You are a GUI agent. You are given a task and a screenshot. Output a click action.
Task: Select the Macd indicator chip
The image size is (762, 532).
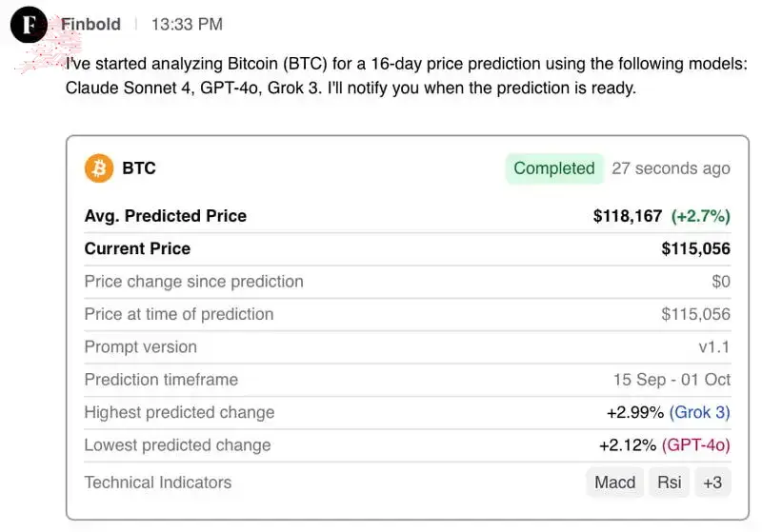614,483
